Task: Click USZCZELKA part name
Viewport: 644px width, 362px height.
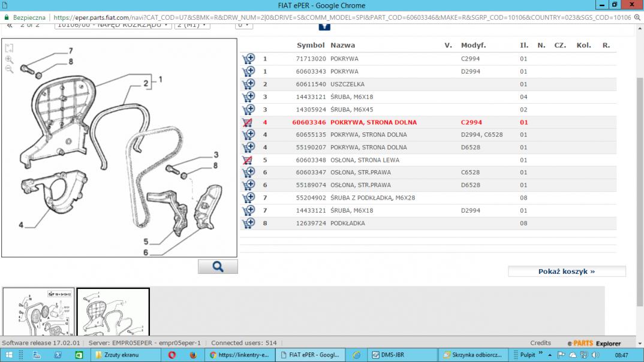Action: pyautogui.click(x=347, y=84)
